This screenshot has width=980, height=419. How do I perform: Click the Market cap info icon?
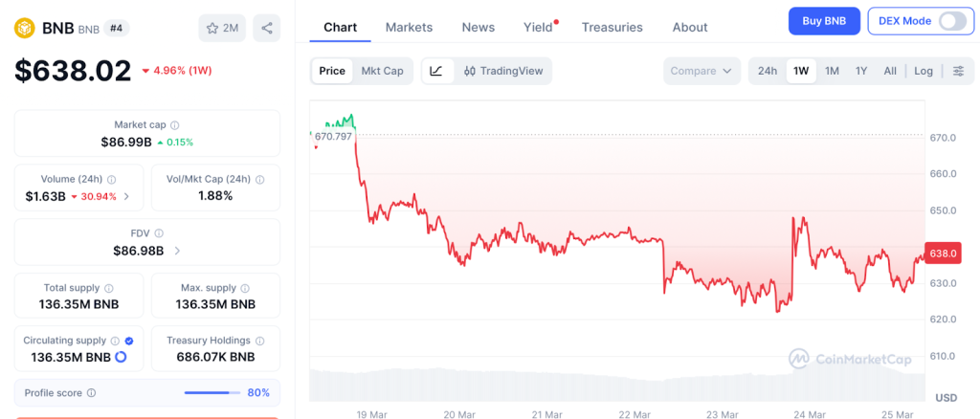point(174,125)
